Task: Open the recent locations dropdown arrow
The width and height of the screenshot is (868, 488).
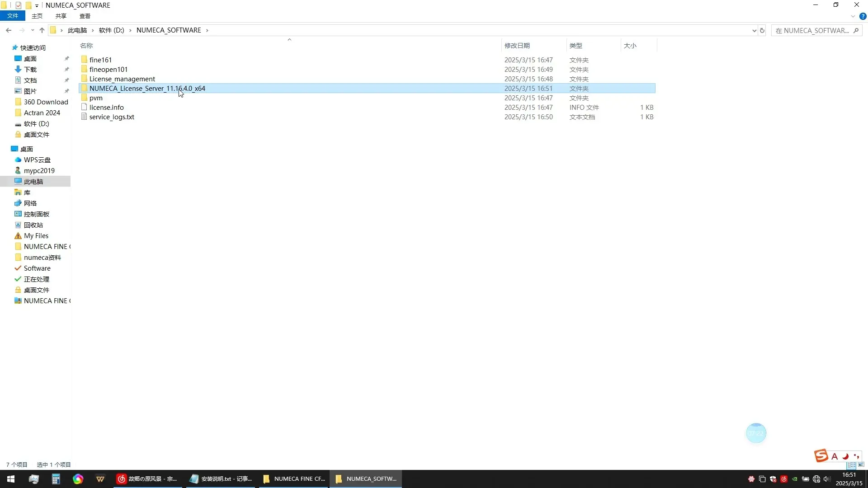Action: [32, 30]
